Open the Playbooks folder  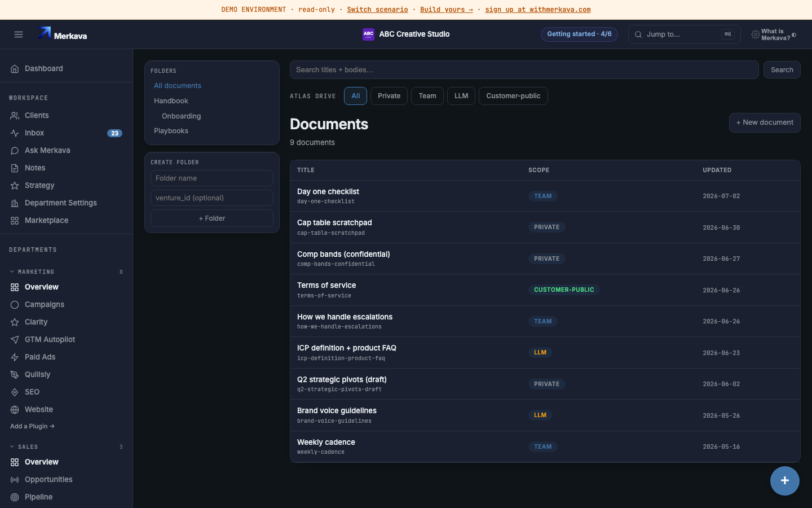(x=171, y=131)
